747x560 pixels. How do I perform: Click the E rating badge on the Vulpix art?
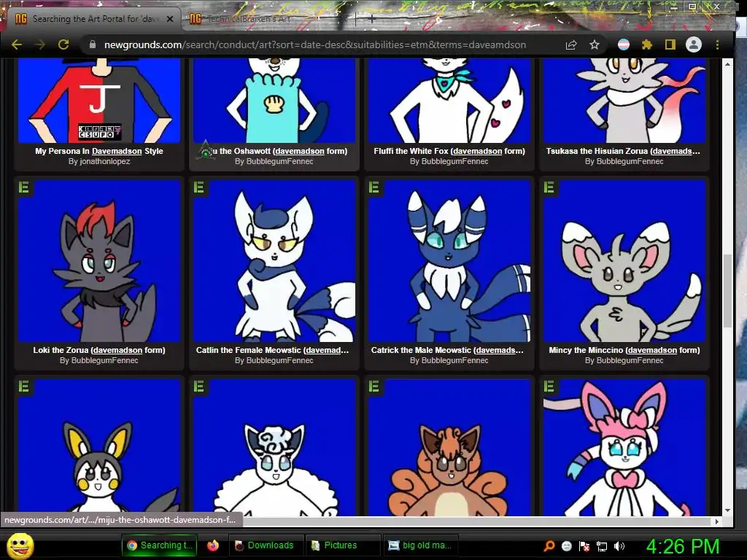pyautogui.click(x=374, y=386)
